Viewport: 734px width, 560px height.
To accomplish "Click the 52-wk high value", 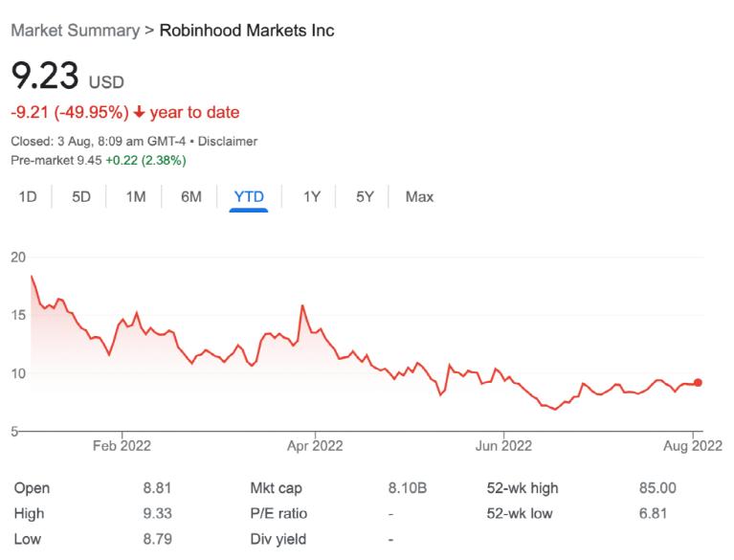I will pyautogui.click(x=656, y=488).
